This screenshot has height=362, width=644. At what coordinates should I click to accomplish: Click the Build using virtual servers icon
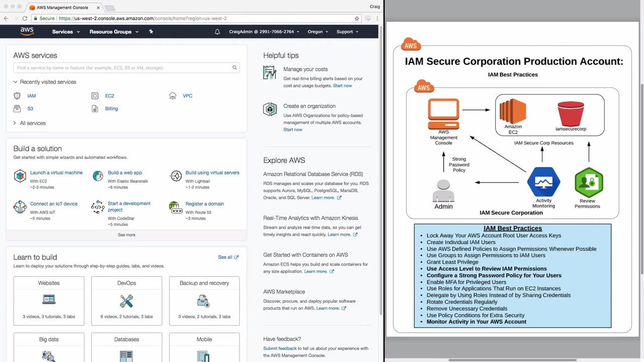pos(176,176)
